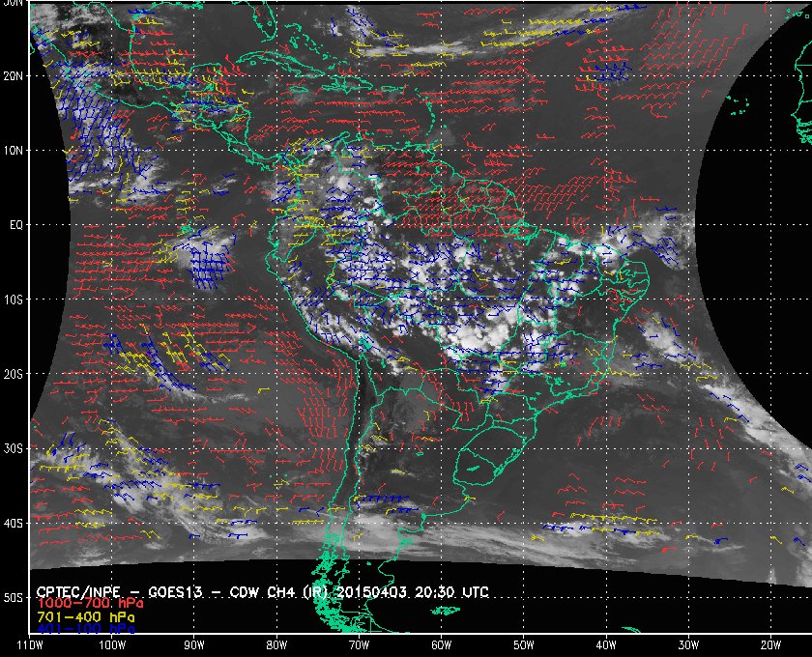
Task: Click the 20W longitude label
Action: point(770,645)
